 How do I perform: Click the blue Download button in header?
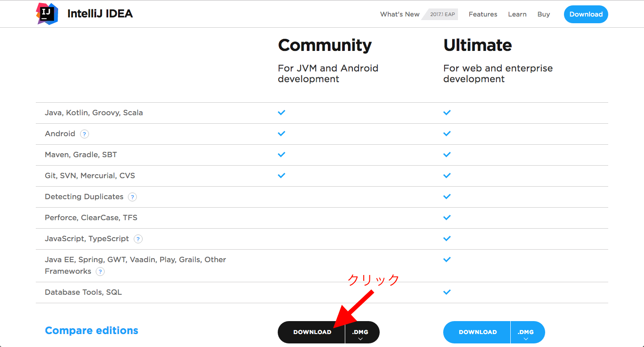point(586,14)
